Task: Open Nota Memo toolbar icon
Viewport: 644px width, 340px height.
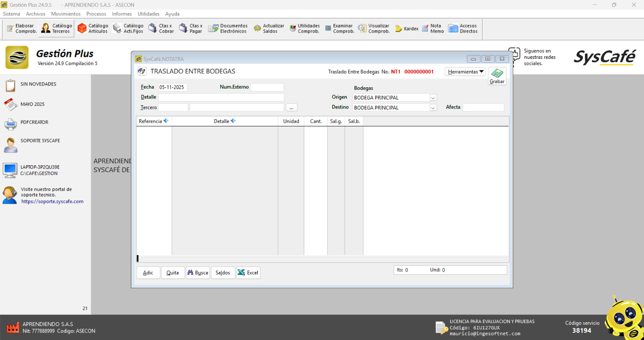Action: 433,29
